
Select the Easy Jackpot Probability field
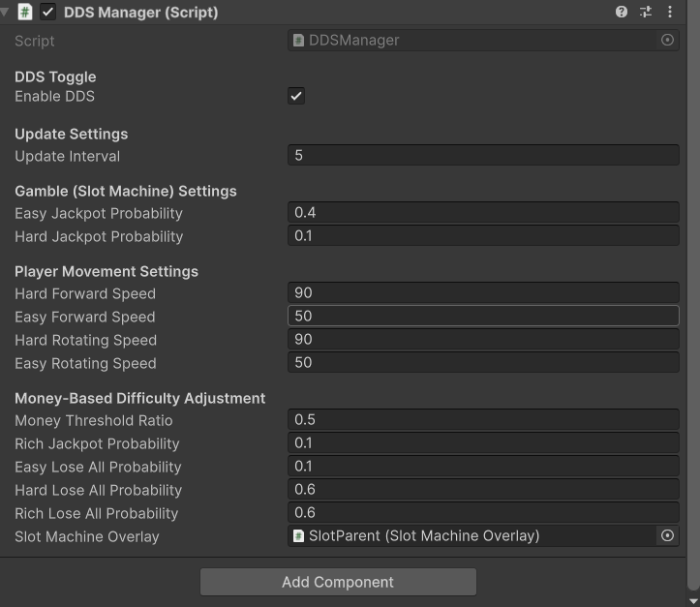click(x=483, y=213)
